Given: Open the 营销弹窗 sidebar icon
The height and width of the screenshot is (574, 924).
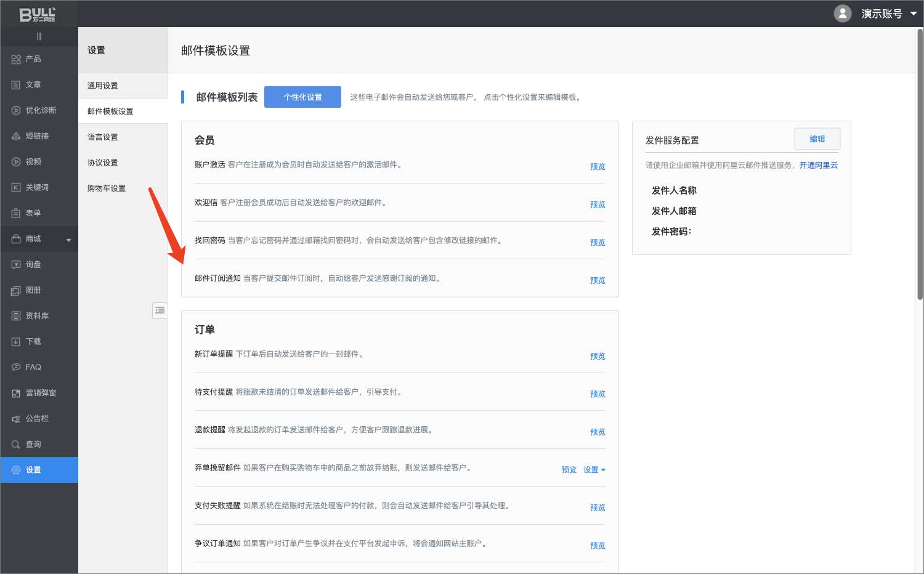Looking at the screenshot, I should click(16, 393).
